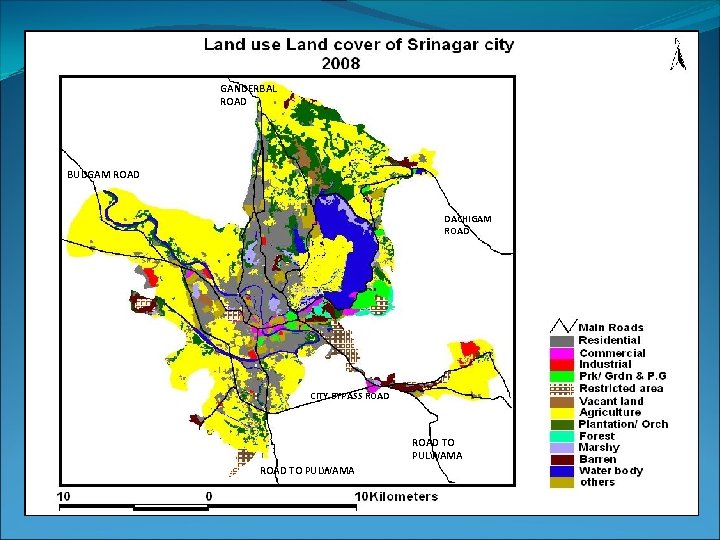Viewport: 720px width, 540px height.
Task: Click the 'Water body' legend text
Action: [x=611, y=471]
